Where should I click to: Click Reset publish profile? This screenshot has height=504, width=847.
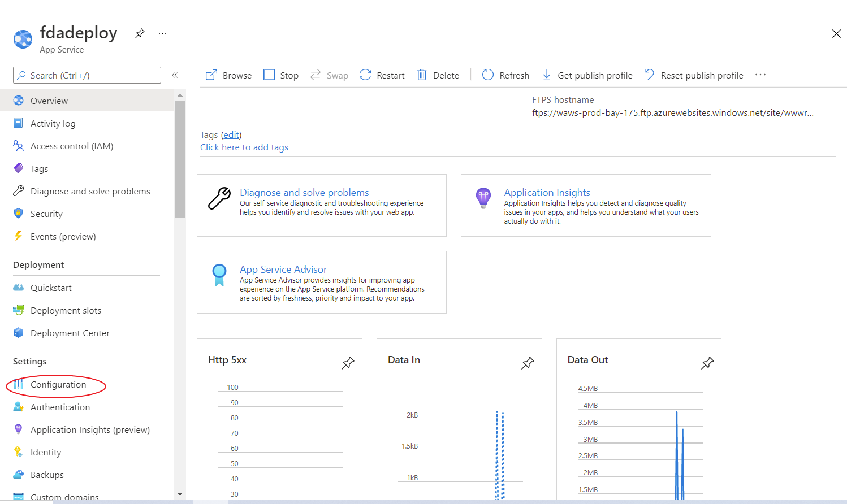click(694, 75)
